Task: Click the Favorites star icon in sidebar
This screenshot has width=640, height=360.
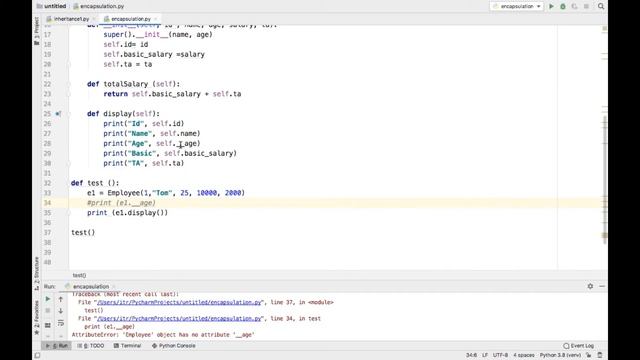Action: pos(37,333)
